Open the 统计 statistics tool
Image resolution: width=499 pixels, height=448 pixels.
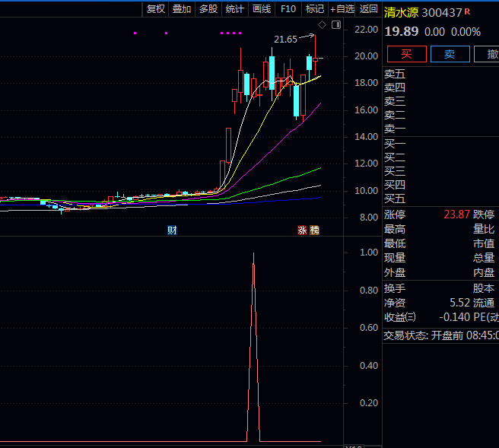[x=235, y=9]
